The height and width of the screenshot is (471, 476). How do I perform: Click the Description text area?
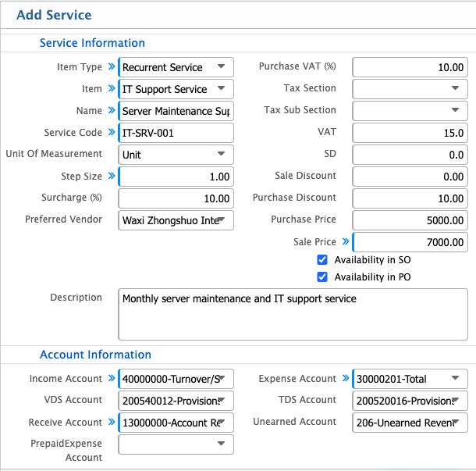293,314
